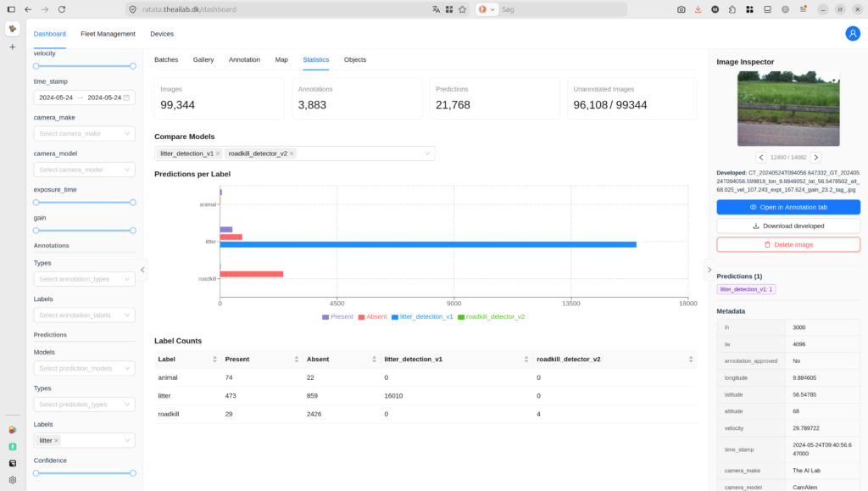
Task: Click the velocity slider right handle
Action: click(133, 66)
